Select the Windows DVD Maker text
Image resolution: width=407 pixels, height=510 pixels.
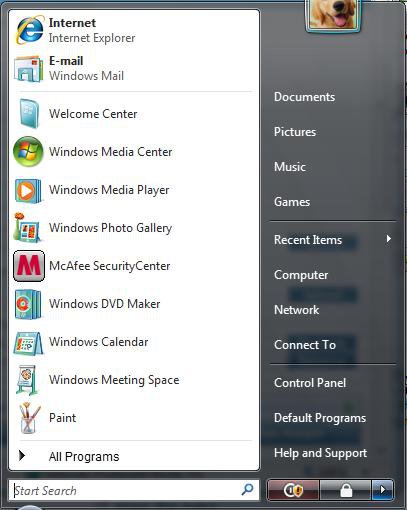pos(104,304)
